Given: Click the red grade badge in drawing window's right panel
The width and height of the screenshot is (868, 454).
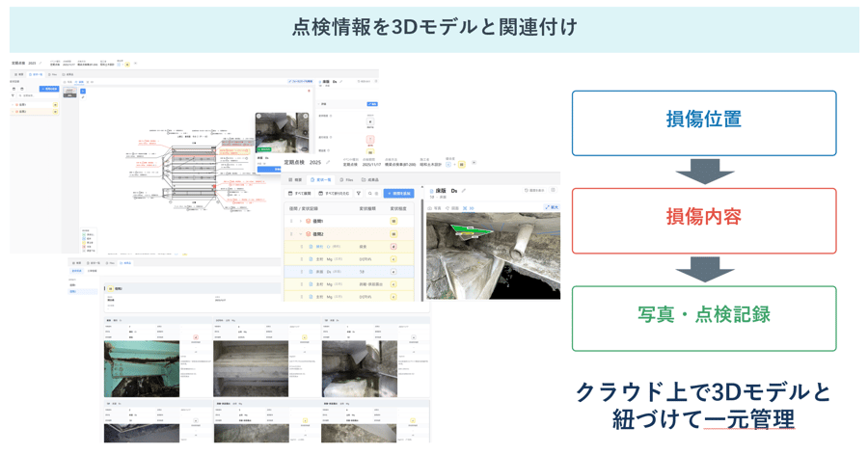Looking at the screenshot, I should [x=370, y=140].
